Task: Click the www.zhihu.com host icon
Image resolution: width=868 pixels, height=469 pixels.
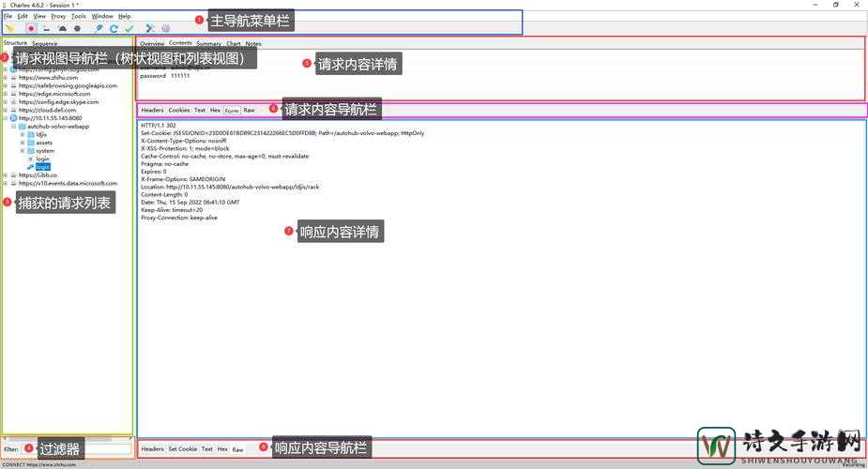Action: [14, 78]
